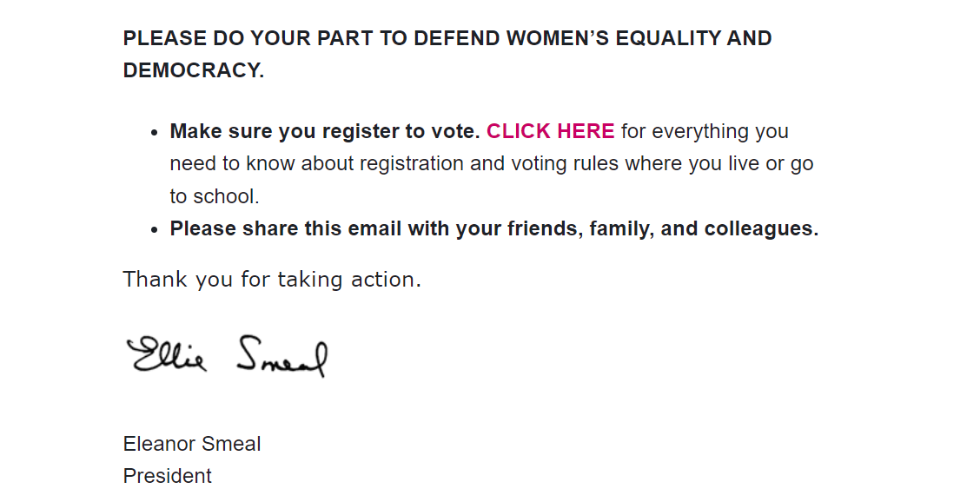Click the word DEMOCRACY in the heading
Viewport: 980px width, 502px height.
[193, 71]
